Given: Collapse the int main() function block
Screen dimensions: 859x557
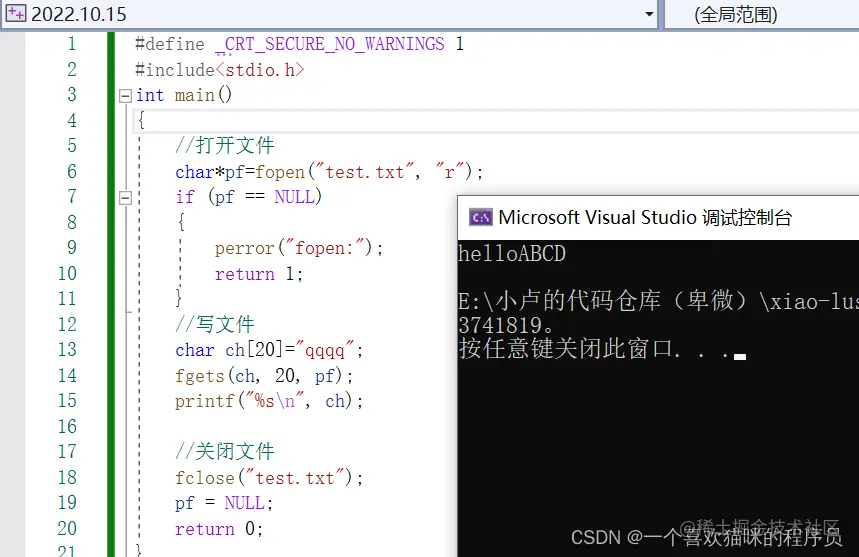Looking at the screenshot, I should (x=125, y=96).
